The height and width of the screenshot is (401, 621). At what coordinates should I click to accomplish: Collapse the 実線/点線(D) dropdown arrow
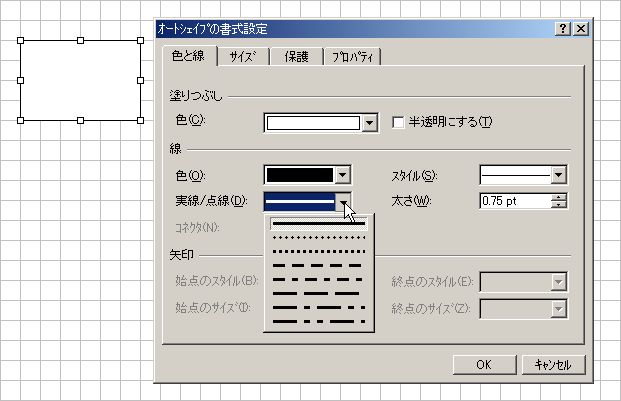(x=343, y=202)
